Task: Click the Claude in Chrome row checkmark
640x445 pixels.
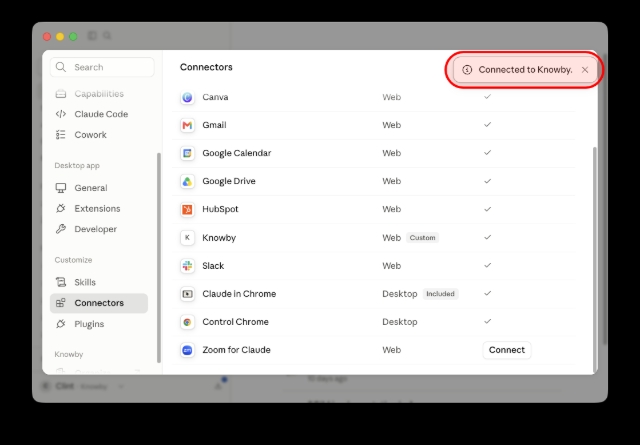Action: tap(487, 293)
